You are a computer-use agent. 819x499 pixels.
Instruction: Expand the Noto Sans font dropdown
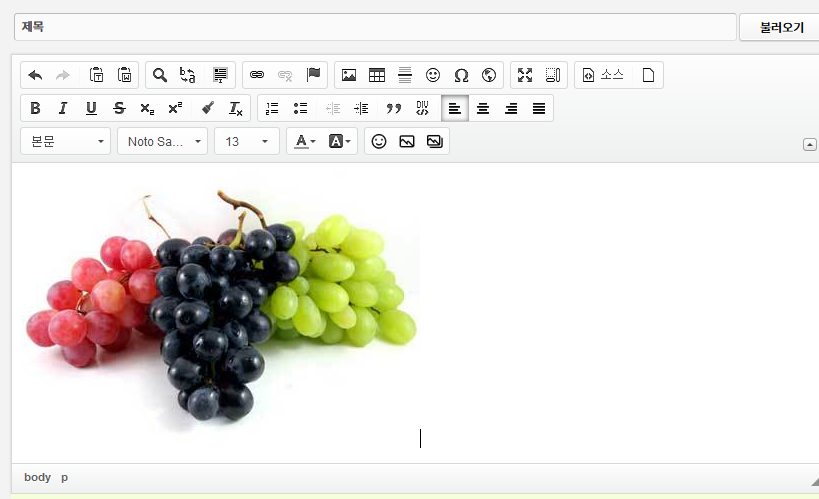162,141
